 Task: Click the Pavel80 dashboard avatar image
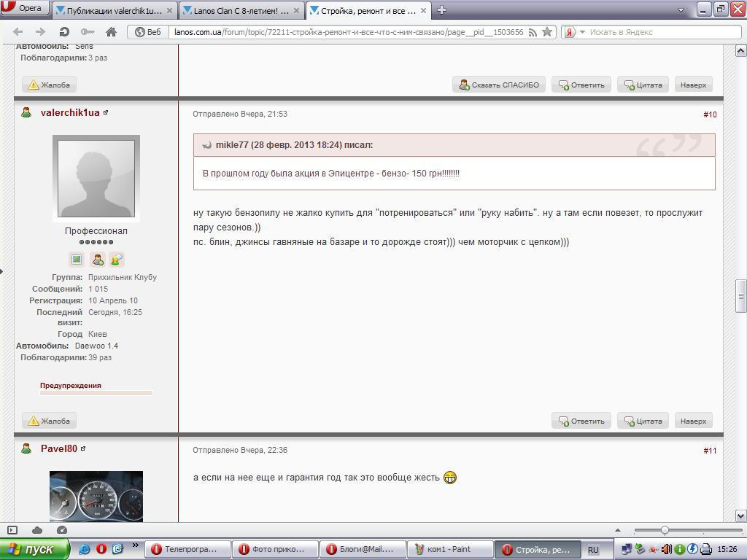click(x=96, y=496)
